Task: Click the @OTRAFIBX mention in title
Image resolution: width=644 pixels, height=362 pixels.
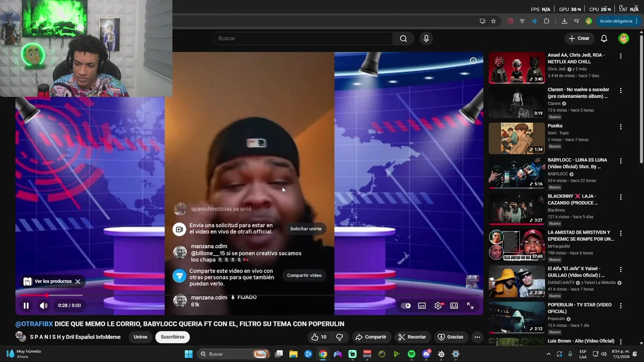Action: [34, 324]
